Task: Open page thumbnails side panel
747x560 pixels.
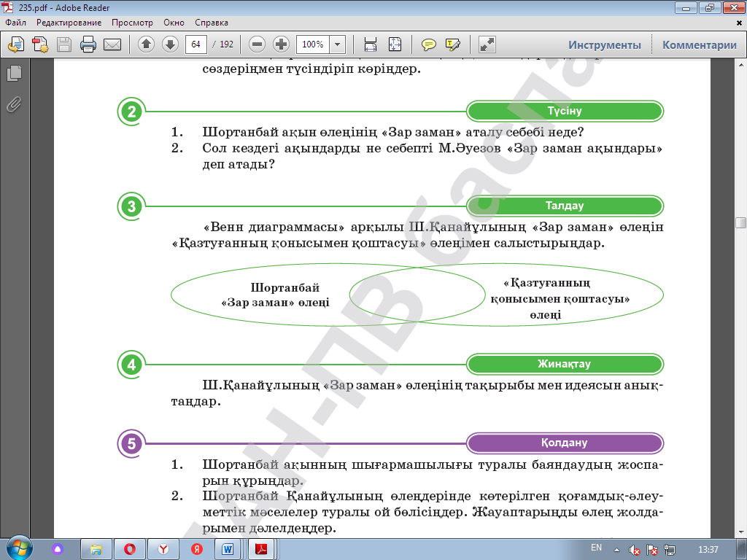Action: coord(15,73)
